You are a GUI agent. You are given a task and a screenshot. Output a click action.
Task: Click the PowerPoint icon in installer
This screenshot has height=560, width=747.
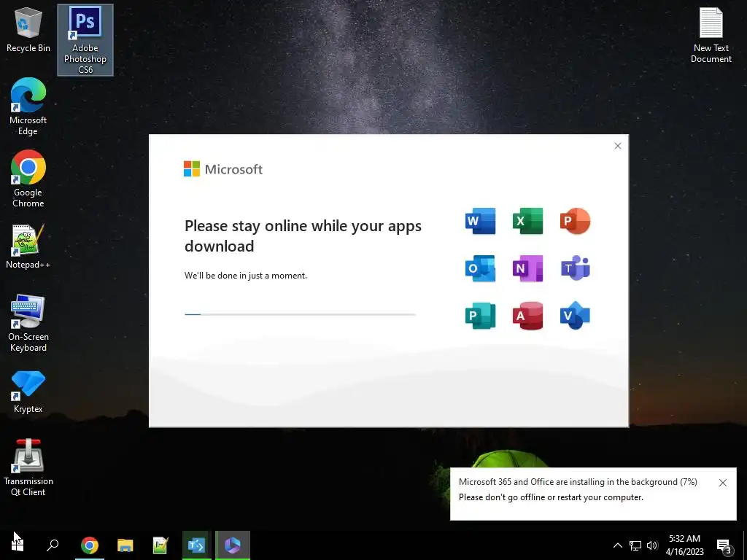(x=575, y=221)
